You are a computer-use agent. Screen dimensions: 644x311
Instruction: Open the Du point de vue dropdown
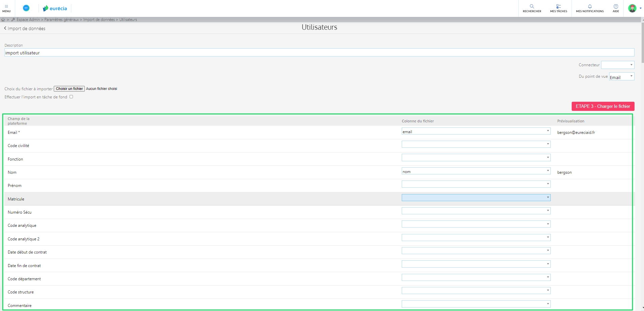[x=622, y=76]
